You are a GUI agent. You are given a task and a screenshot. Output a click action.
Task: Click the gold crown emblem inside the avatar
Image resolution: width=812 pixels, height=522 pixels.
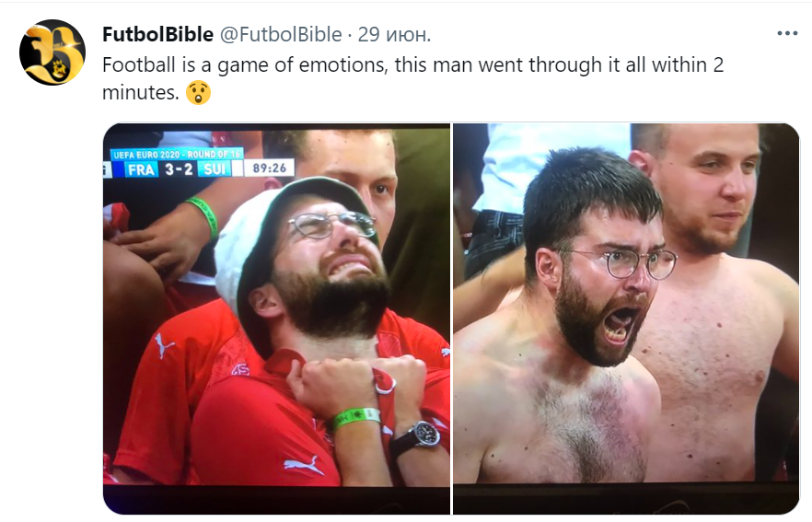tap(57, 68)
